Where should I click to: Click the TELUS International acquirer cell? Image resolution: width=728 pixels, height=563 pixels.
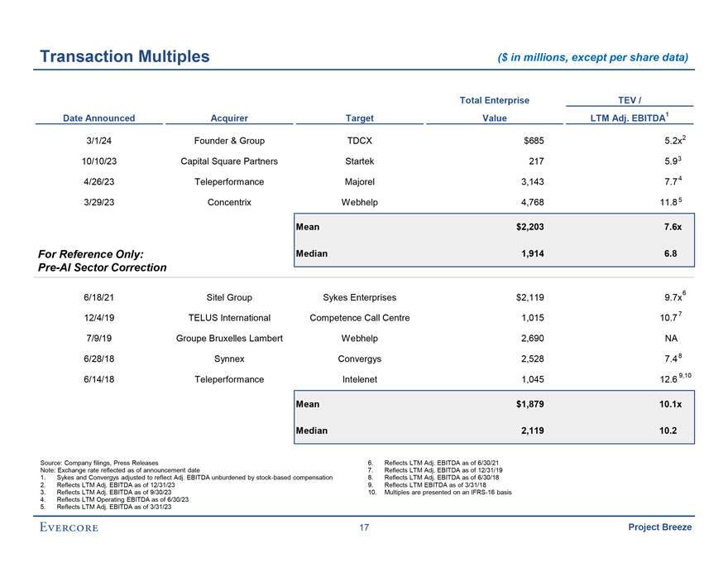coord(229,318)
